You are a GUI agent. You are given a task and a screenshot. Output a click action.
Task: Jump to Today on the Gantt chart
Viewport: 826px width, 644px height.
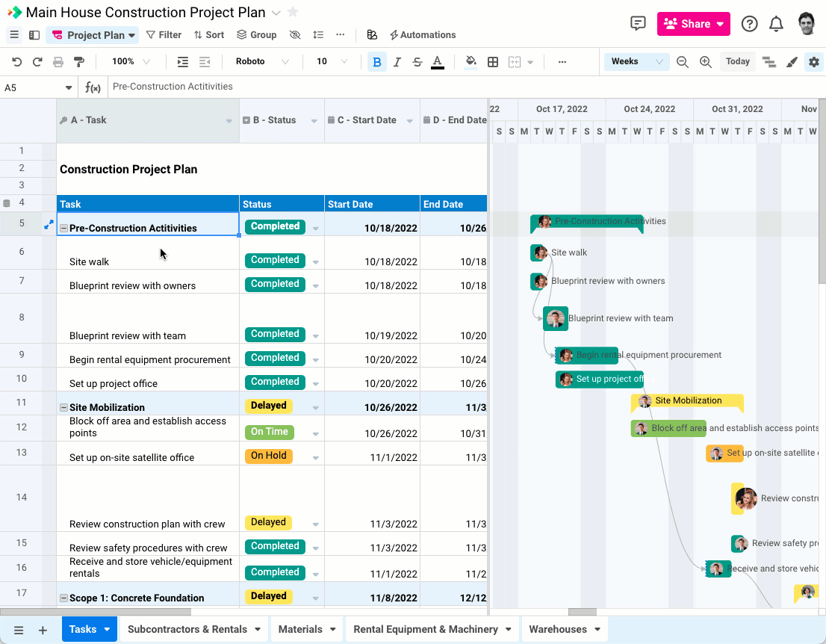(737, 61)
